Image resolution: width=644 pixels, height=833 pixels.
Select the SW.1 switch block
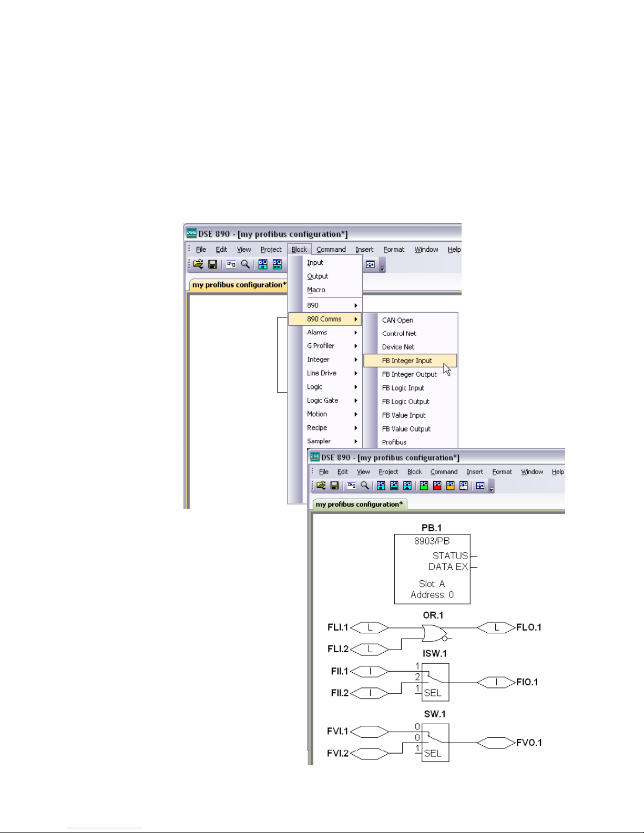tap(435, 743)
